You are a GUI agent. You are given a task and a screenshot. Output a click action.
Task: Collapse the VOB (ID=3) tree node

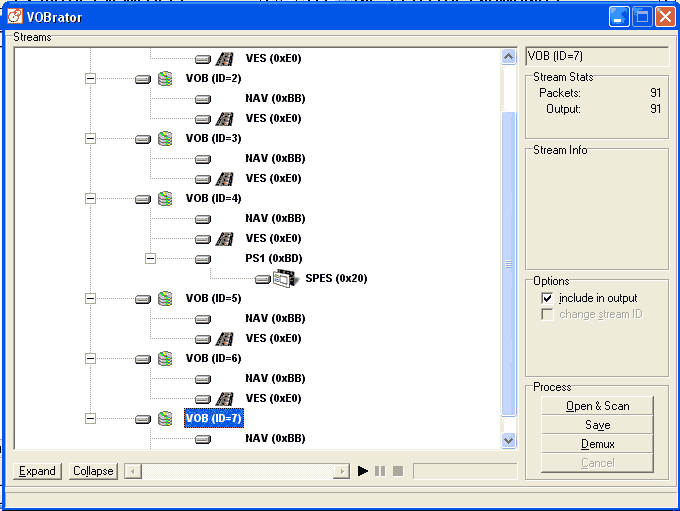point(90,138)
